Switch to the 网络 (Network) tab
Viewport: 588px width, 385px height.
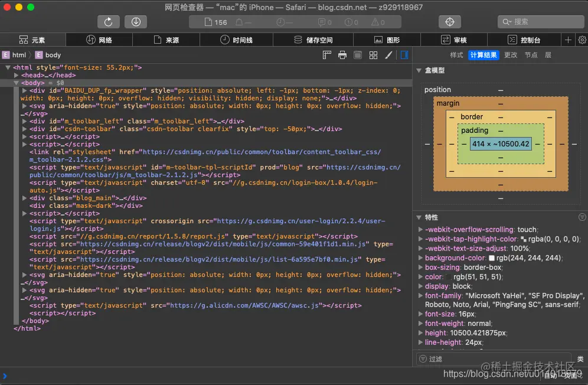99,40
